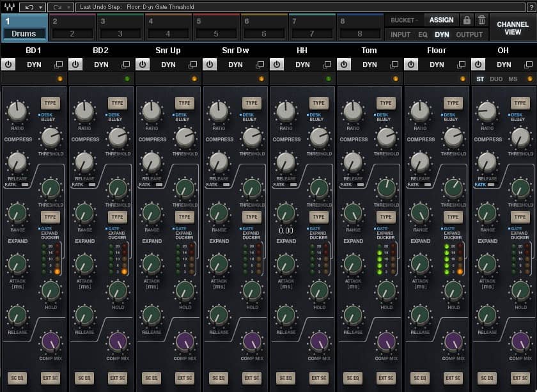Open the SC EQ under the OH channel
The image size is (537, 392).
tap(486, 379)
